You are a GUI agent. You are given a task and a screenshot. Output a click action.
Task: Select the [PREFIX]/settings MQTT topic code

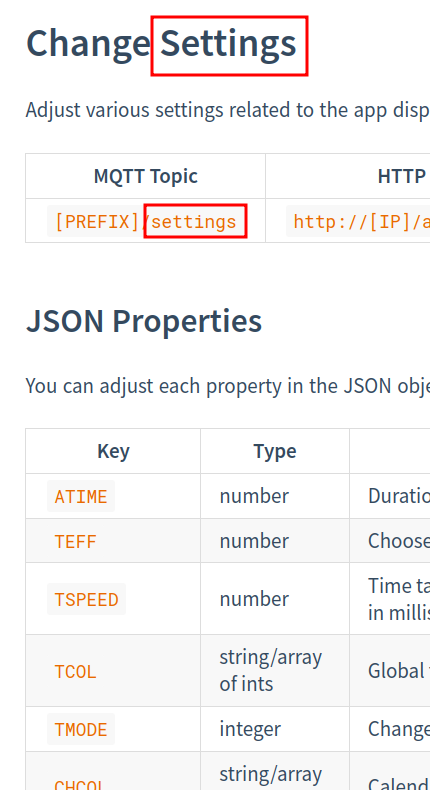click(146, 221)
